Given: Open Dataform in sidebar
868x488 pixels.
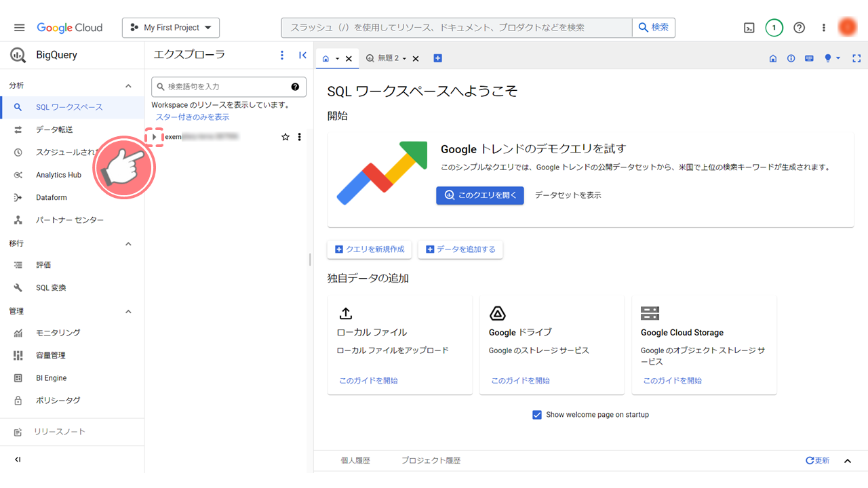Looking at the screenshot, I should pyautogui.click(x=72, y=197).
